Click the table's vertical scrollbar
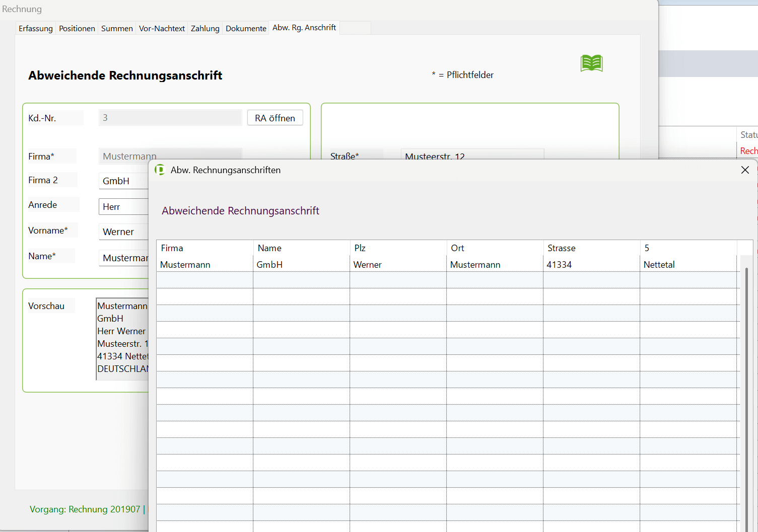Viewport: 758px width, 532px height. point(746,393)
